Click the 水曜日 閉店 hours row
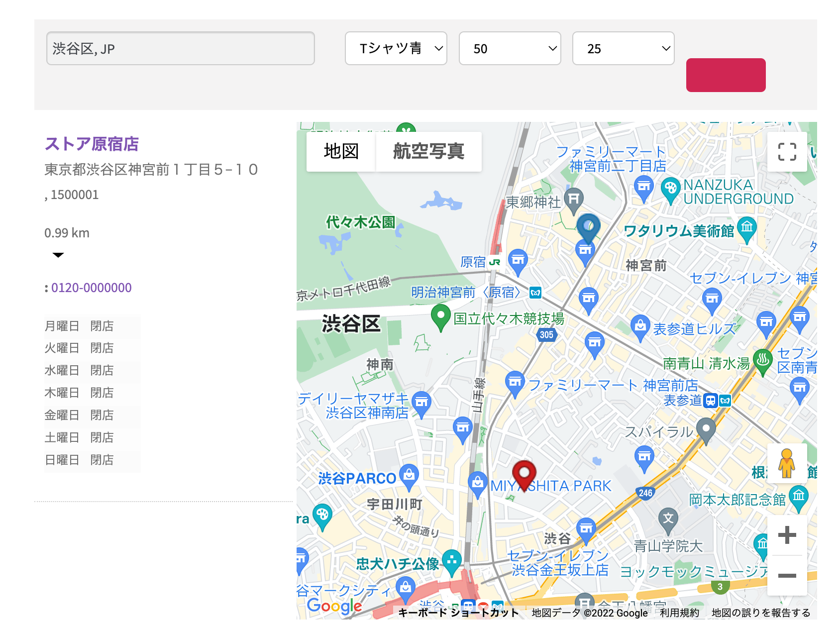The width and height of the screenshot is (840, 622). click(x=92, y=370)
